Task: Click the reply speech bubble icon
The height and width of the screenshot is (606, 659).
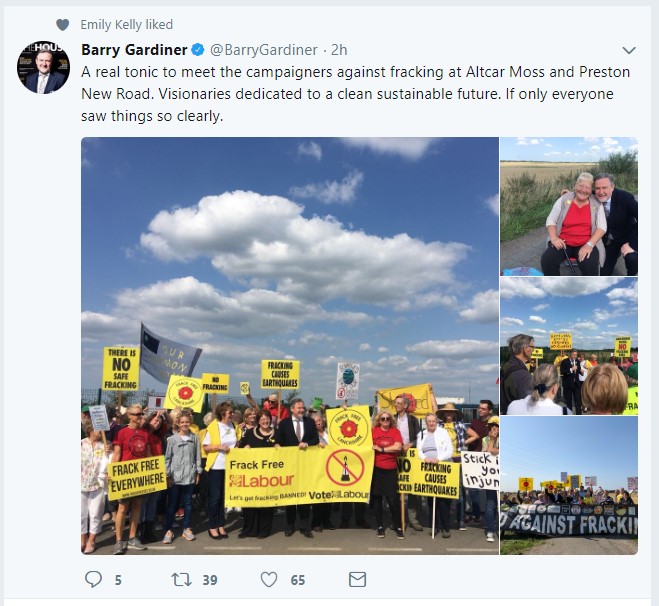Action: coord(93,579)
